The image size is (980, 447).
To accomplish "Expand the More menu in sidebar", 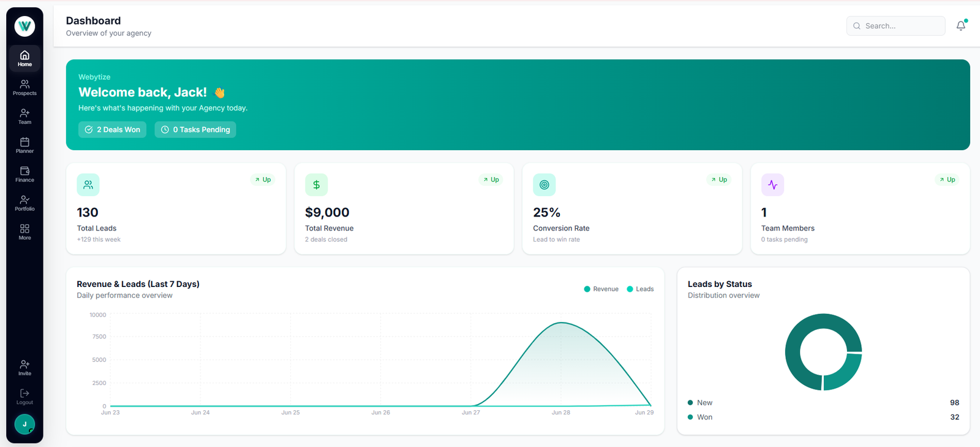I will [x=24, y=232].
